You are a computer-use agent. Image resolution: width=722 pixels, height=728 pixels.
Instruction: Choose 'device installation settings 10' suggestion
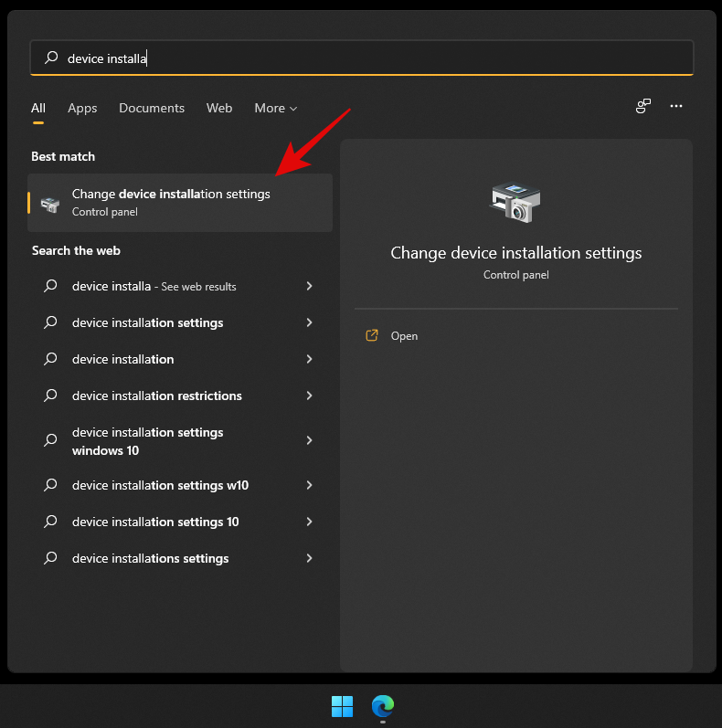[x=155, y=522]
